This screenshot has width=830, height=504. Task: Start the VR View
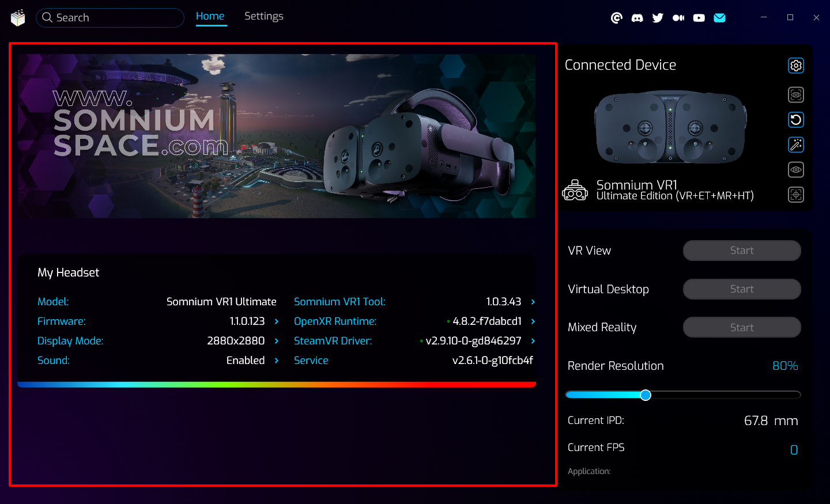[741, 251]
